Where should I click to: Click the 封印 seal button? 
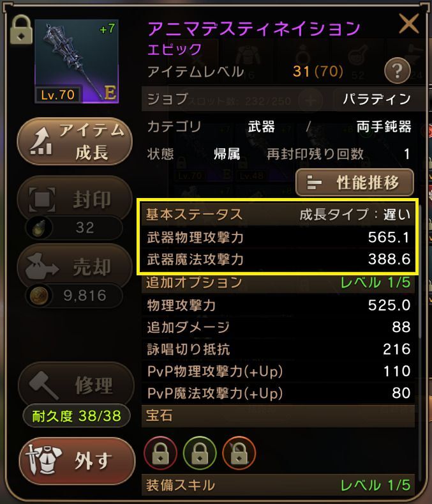tap(75, 199)
